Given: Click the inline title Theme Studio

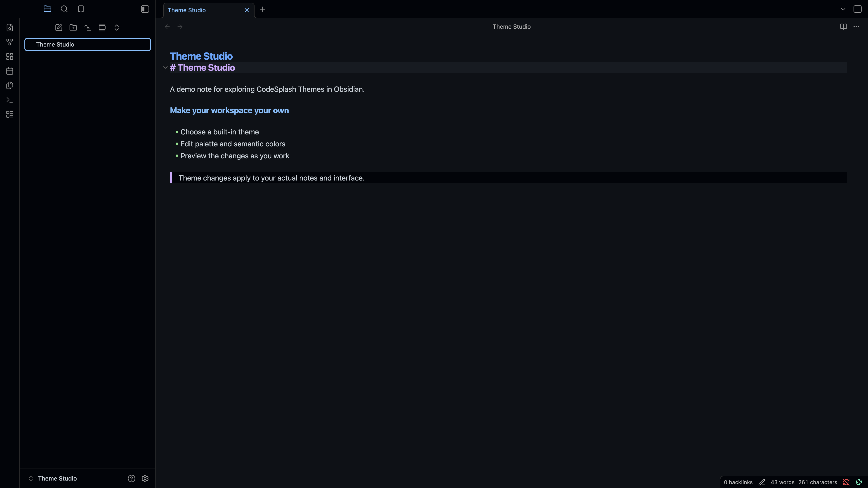Looking at the screenshot, I should click(201, 56).
